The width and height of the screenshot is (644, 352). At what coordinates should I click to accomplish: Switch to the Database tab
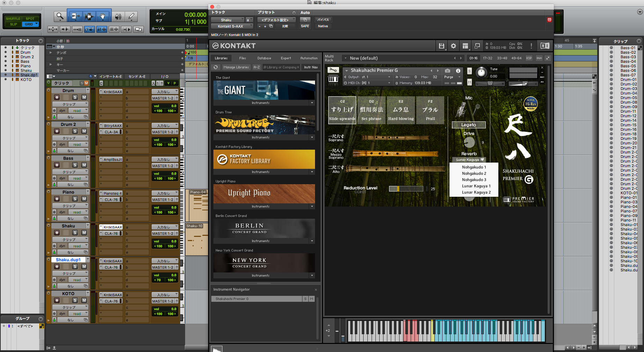tap(264, 58)
